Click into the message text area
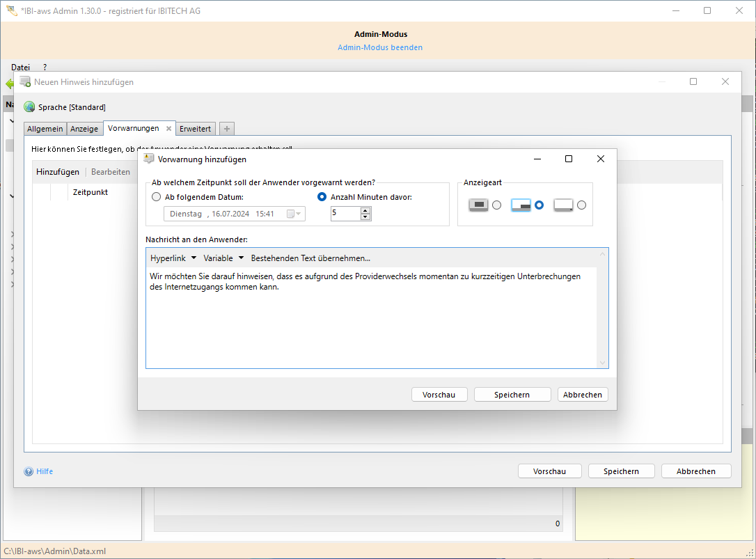 tap(370, 327)
